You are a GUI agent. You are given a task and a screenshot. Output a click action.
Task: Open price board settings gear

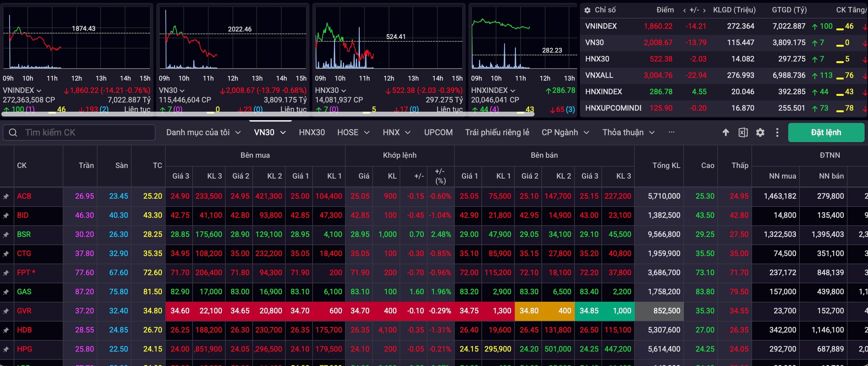(760, 132)
